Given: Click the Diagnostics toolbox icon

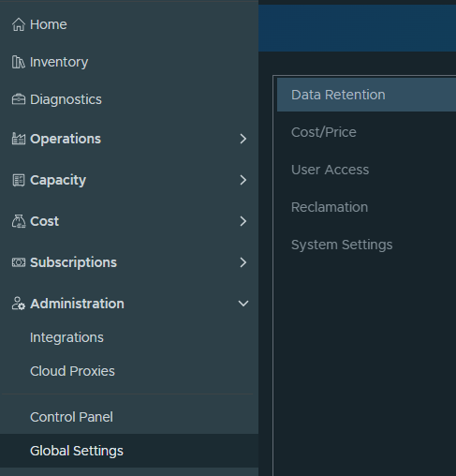Looking at the screenshot, I should (19, 99).
